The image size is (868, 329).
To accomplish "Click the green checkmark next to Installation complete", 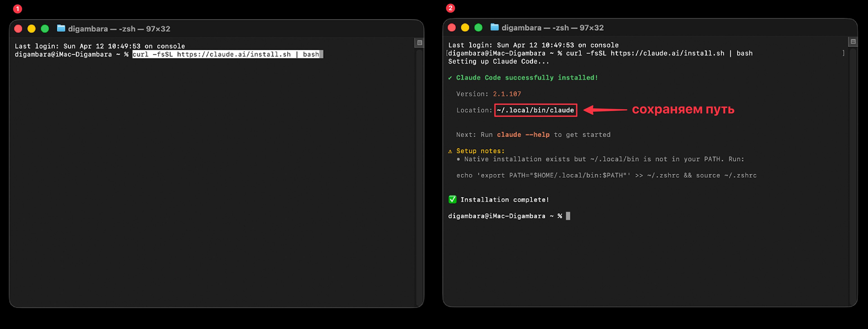I will [x=452, y=199].
